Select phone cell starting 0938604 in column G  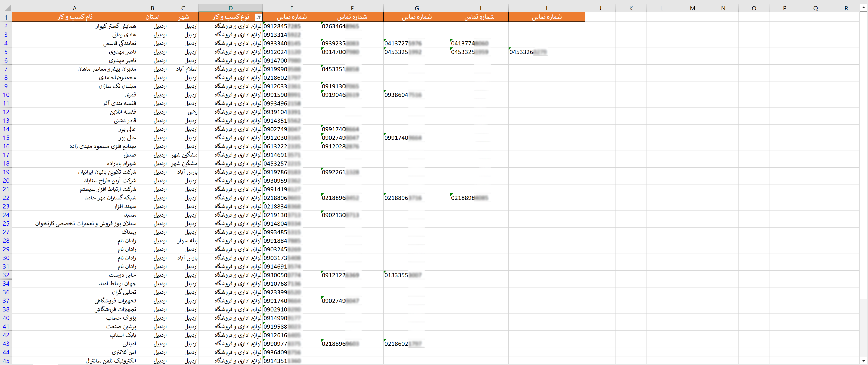(x=416, y=95)
